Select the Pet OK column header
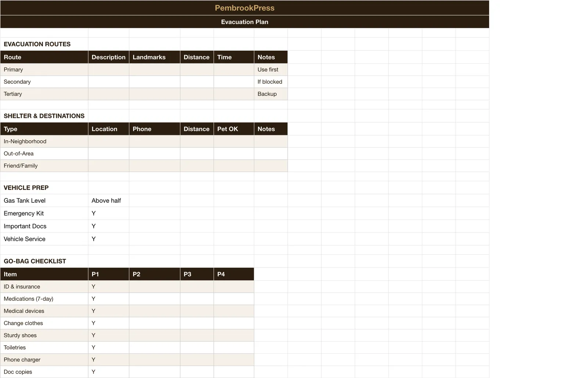This screenshot has height=378, width=588. click(234, 129)
